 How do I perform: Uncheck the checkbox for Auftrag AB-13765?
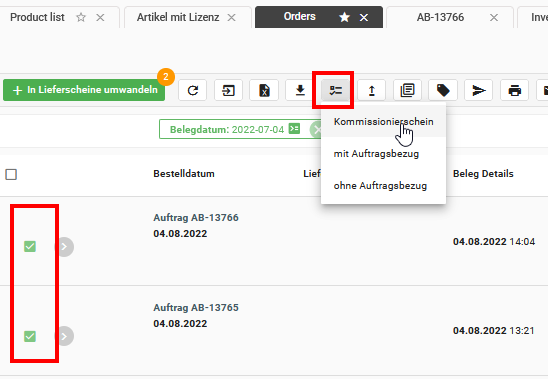[30, 336]
